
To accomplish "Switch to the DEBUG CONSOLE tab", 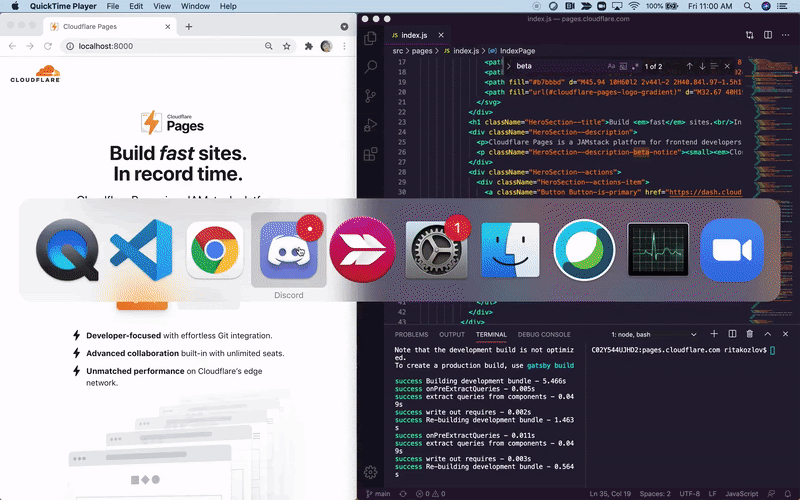I will pos(544,335).
